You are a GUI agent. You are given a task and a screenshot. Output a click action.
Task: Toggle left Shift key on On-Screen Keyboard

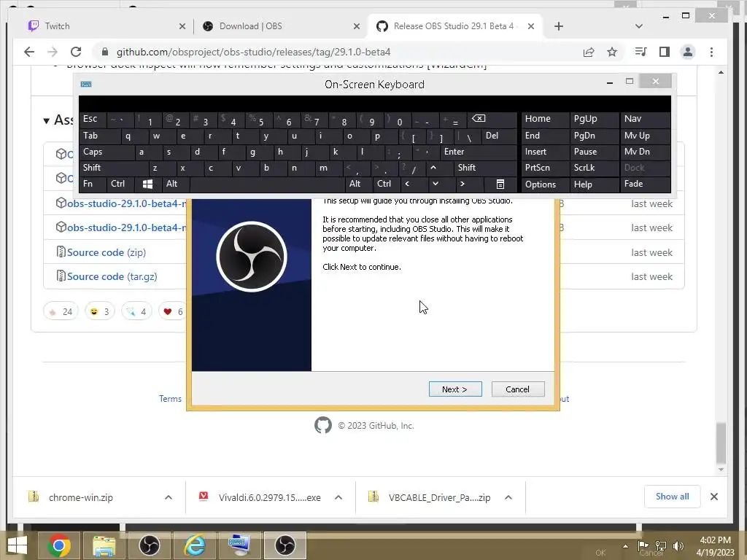tap(114, 168)
